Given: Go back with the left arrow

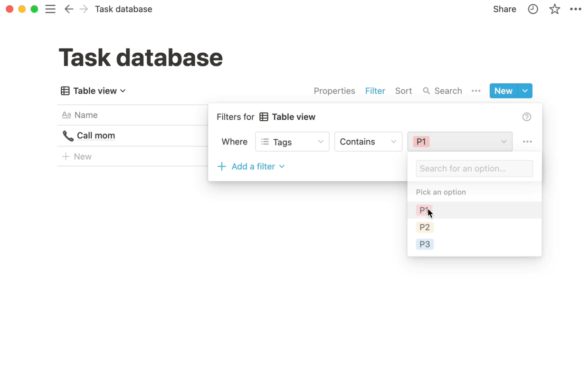Looking at the screenshot, I should click(69, 9).
